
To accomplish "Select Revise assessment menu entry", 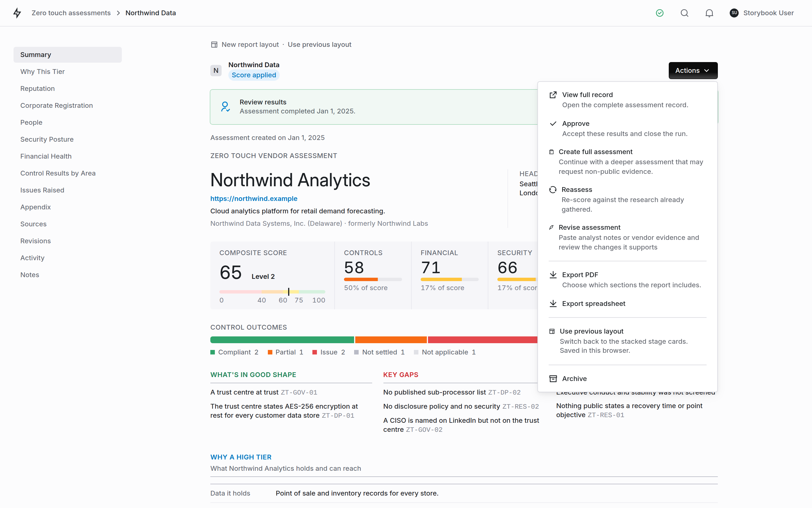I will (627, 237).
